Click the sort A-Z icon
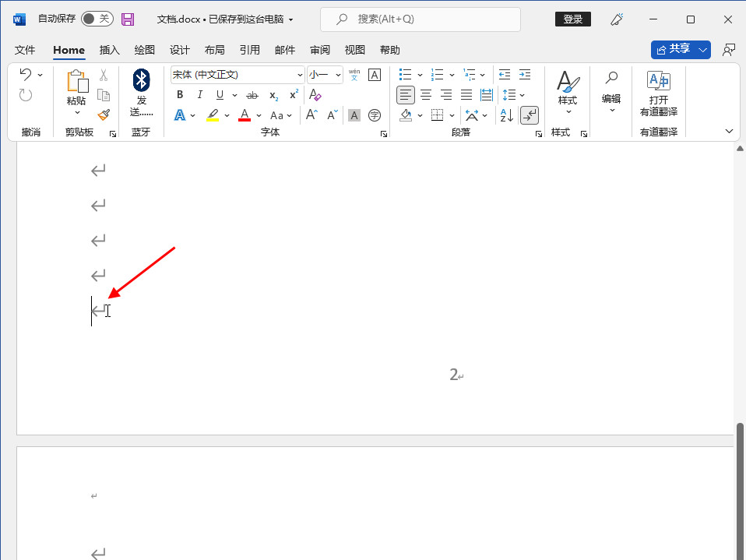The height and width of the screenshot is (560, 746). tap(506, 115)
